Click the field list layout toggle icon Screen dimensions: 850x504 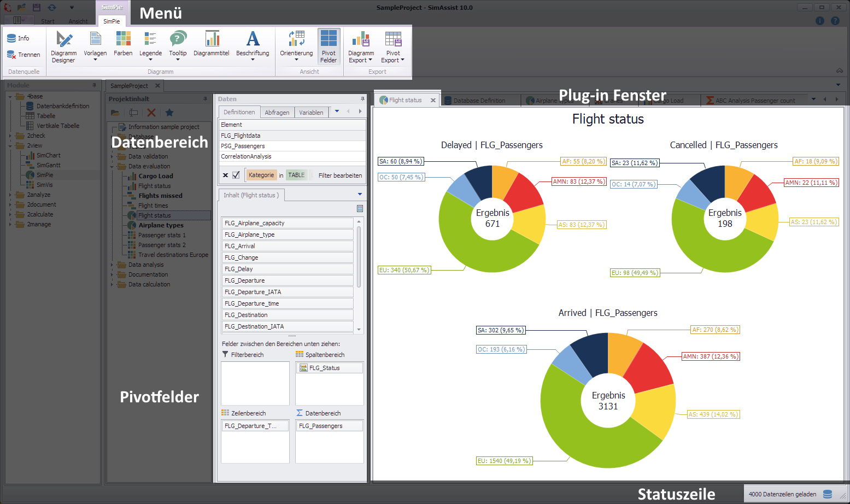[x=360, y=208]
